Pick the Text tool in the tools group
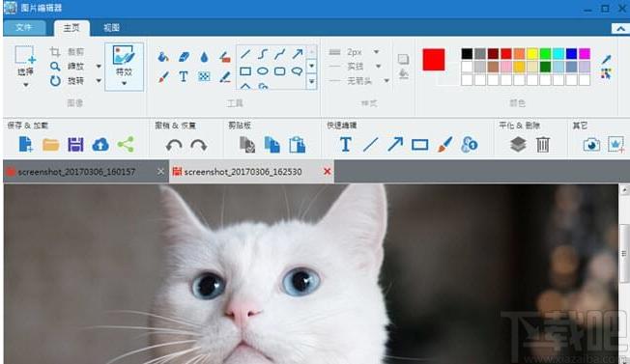Viewport: 630px width, 364px height. [x=184, y=76]
